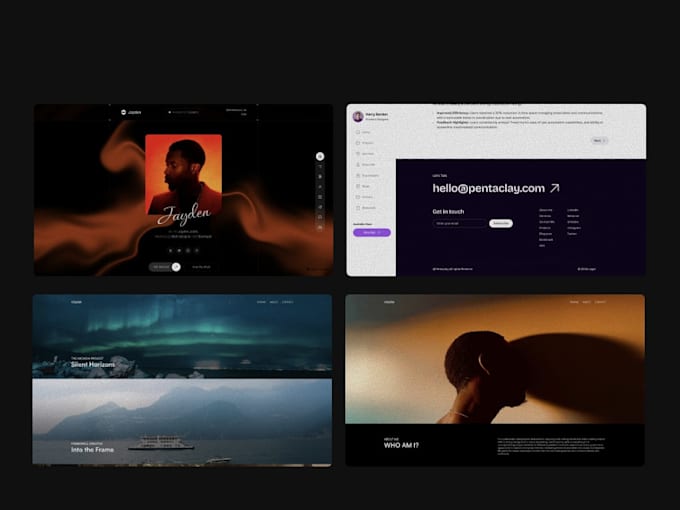The width and height of the screenshot is (680, 510).
Task: Select ABOUT on the aurora photography site
Action: pos(274,302)
